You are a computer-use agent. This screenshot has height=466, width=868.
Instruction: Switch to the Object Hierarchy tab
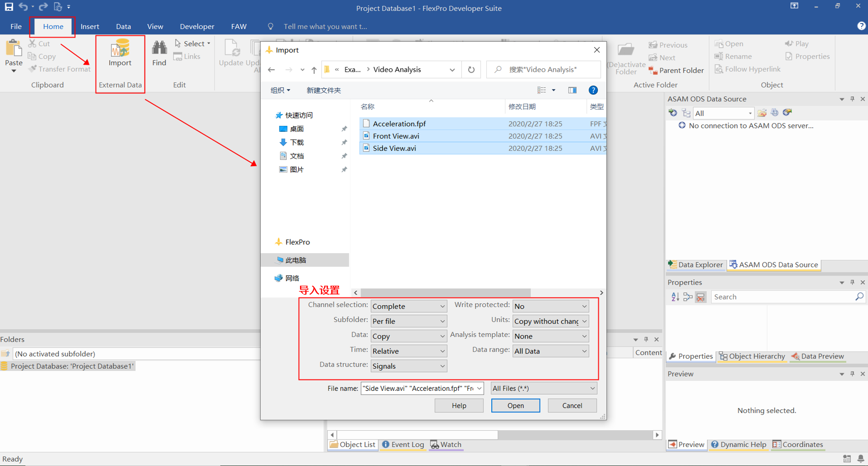pos(751,356)
